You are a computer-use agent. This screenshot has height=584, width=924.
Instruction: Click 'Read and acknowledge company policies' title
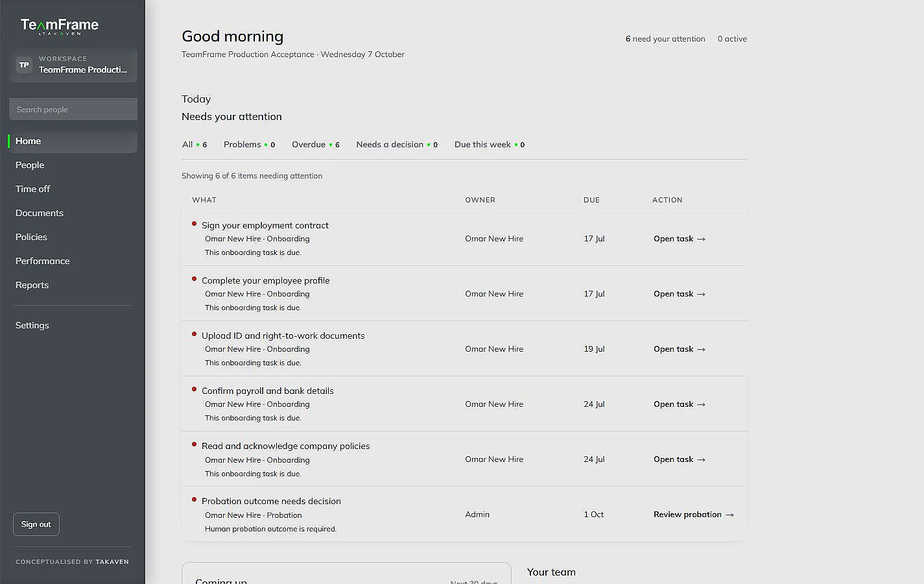click(286, 446)
